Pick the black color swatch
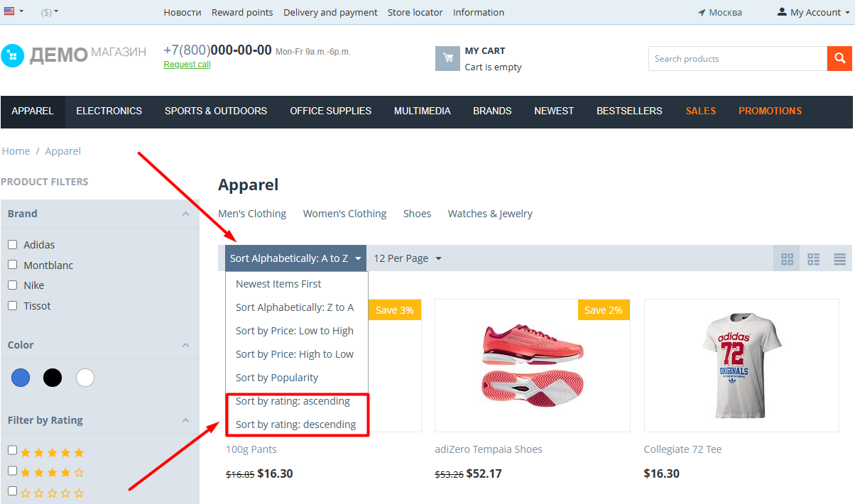Viewport: 855px width, 504px height. (x=53, y=378)
